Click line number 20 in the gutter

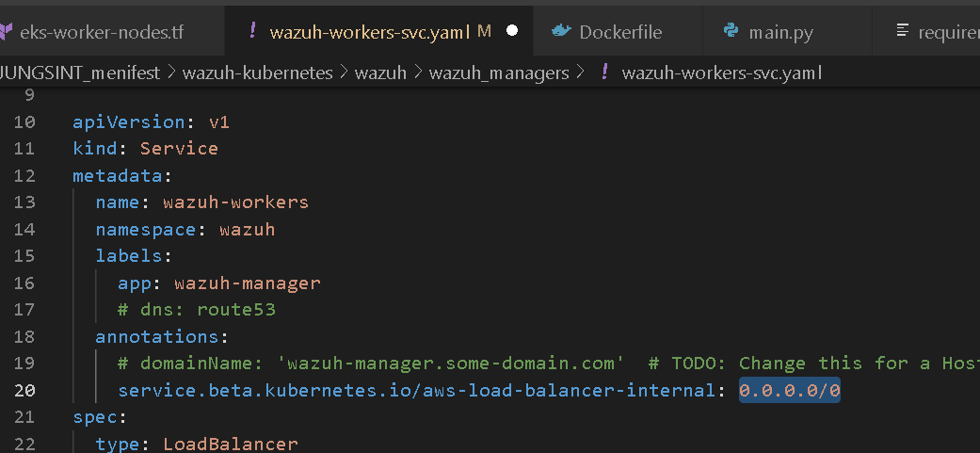(24, 391)
